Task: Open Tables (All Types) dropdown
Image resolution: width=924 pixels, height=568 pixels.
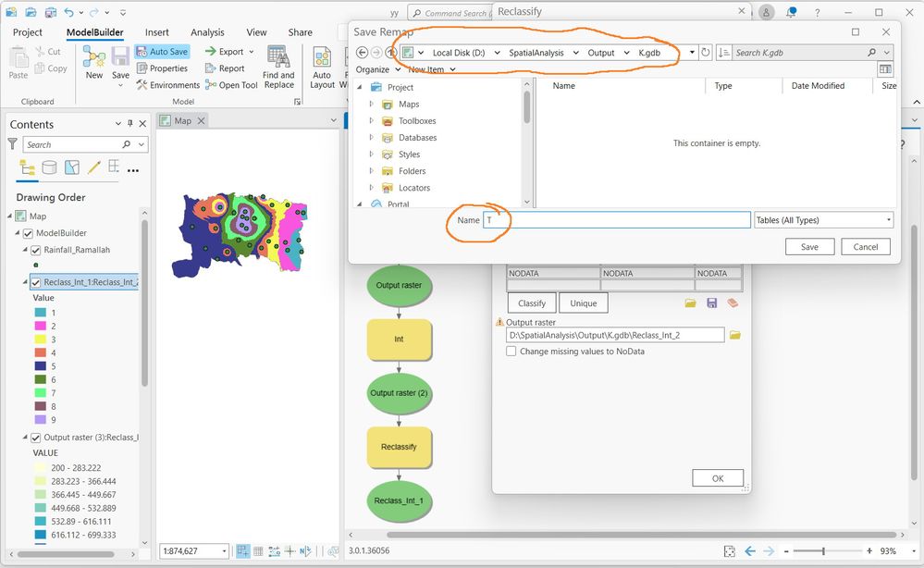Action: point(823,220)
